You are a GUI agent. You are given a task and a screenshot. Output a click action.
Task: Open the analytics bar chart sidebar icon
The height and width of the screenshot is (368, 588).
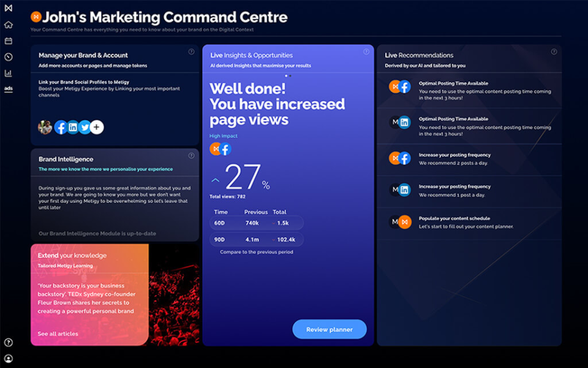coord(9,72)
